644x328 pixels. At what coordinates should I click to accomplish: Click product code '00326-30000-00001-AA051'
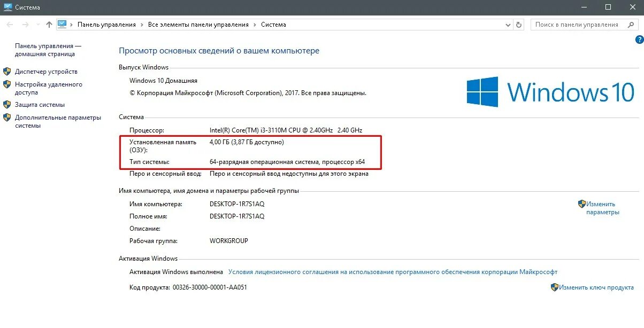coord(209,287)
